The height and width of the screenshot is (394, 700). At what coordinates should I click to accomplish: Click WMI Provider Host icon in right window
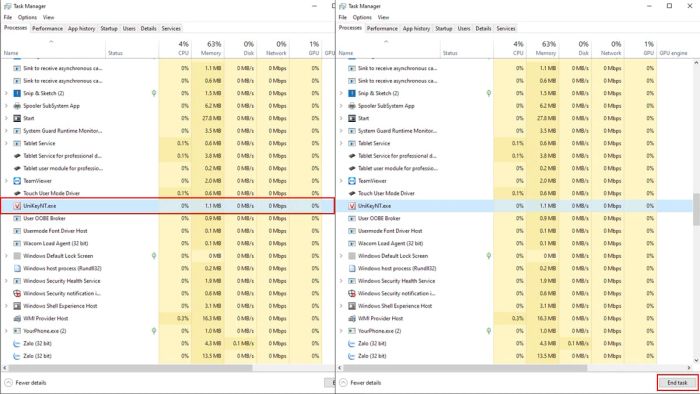point(352,319)
